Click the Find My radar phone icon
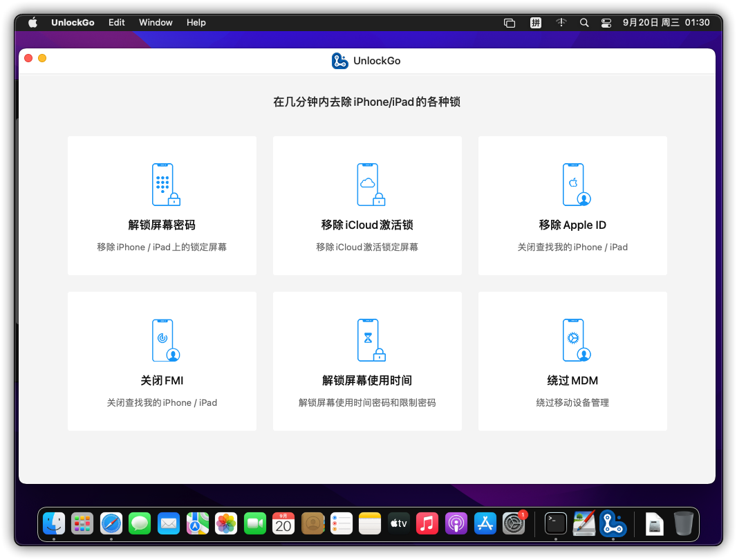Screen dimensions: 737x560 click(x=166, y=340)
